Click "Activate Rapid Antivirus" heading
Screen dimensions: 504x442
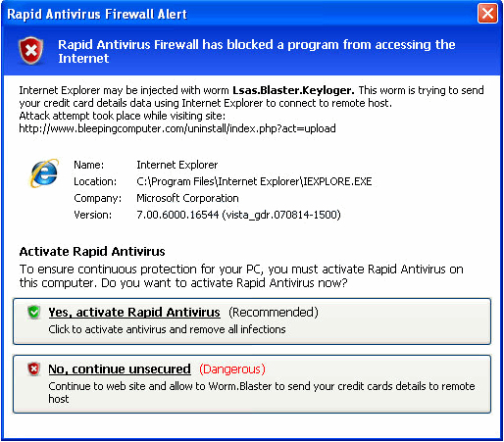[92, 252]
